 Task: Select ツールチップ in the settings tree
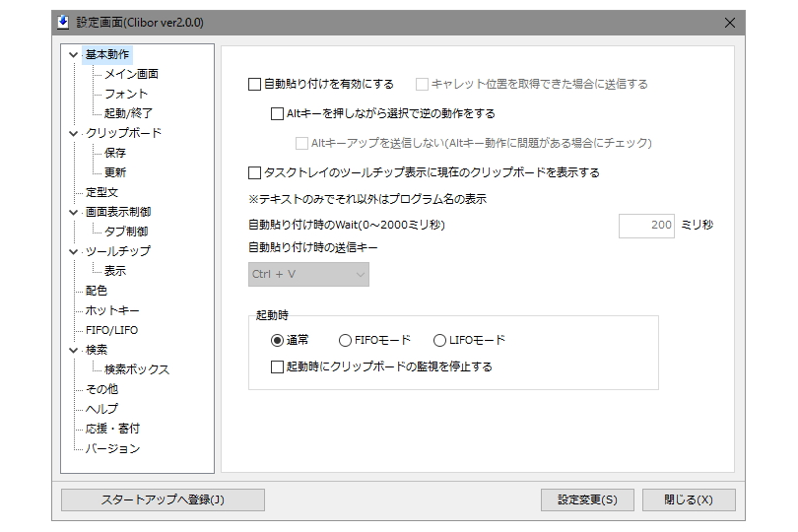(118, 251)
